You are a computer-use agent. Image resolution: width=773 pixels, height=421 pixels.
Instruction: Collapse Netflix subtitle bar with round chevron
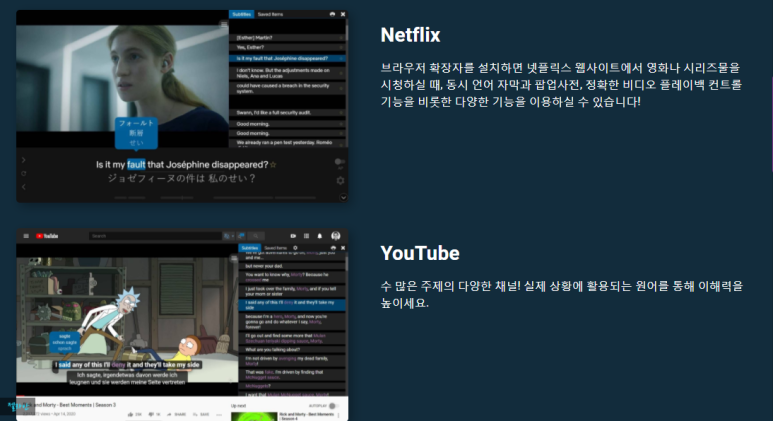pyautogui.click(x=343, y=197)
